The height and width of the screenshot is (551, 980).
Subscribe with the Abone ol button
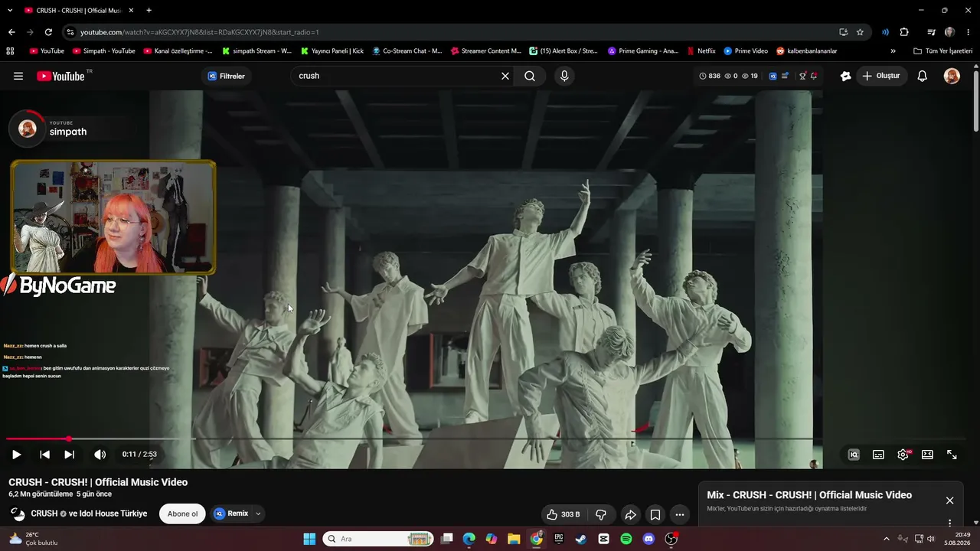coord(183,514)
